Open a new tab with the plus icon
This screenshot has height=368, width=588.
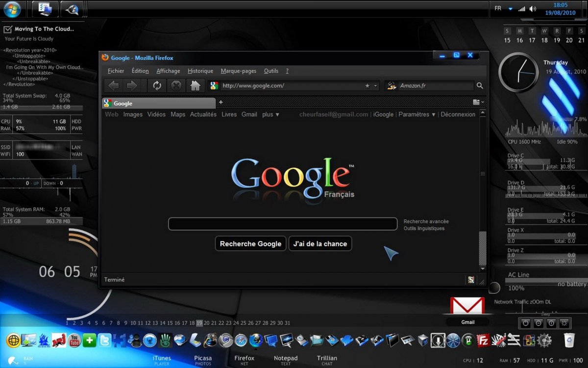click(220, 102)
